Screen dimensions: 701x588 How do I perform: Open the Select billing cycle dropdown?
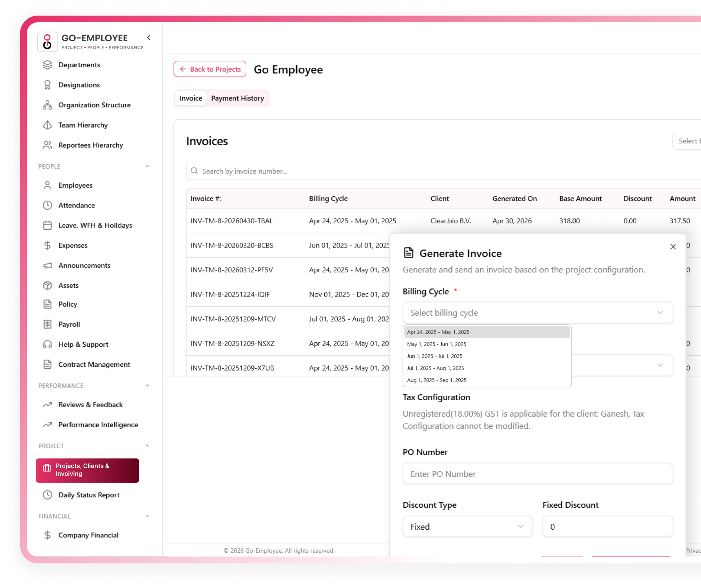tap(538, 313)
